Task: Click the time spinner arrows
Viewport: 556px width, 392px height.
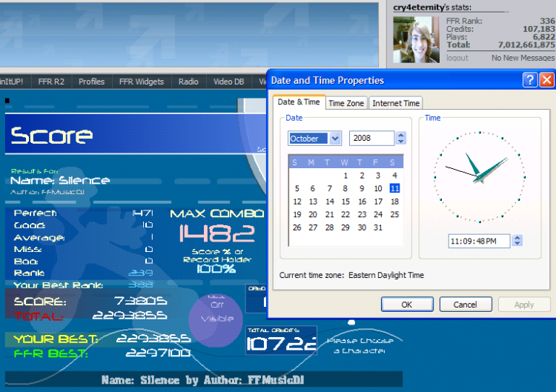Action: click(517, 241)
